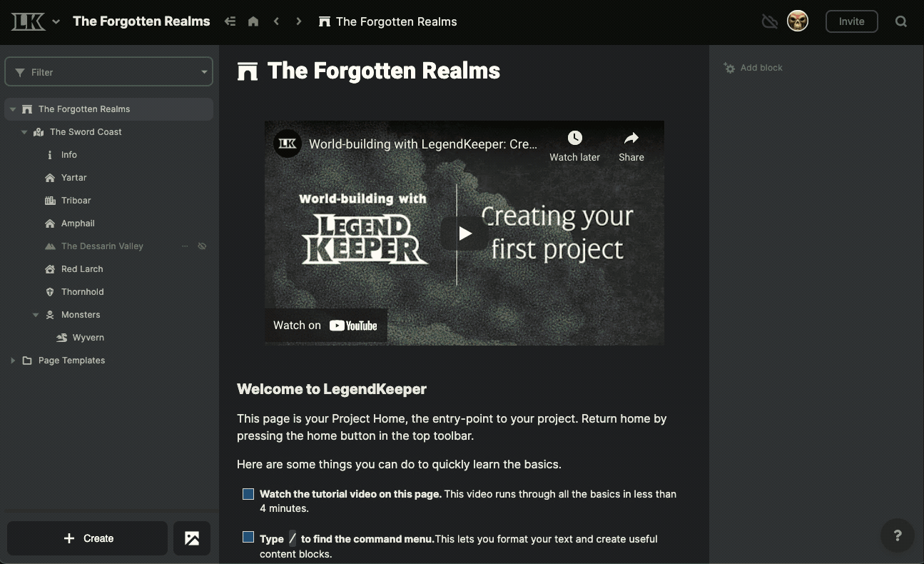Click the page title The Forgotten Realms
924x564 pixels.
tap(384, 71)
